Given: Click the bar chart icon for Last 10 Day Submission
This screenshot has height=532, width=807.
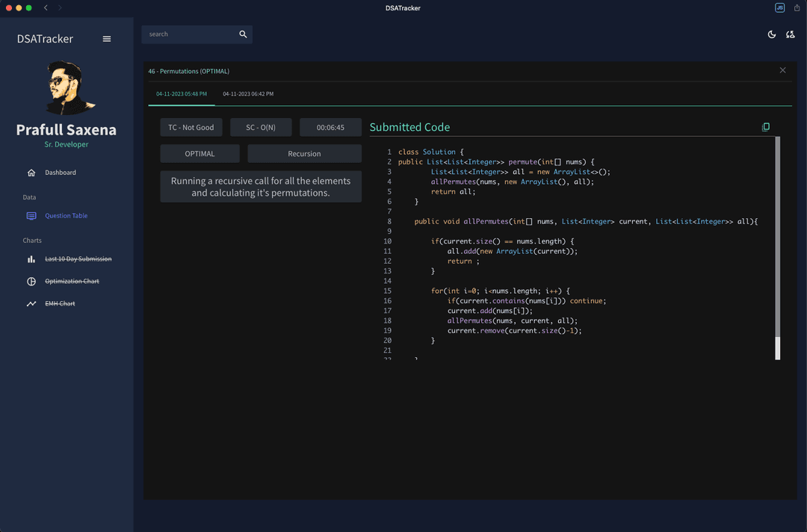Looking at the screenshot, I should [x=31, y=259].
